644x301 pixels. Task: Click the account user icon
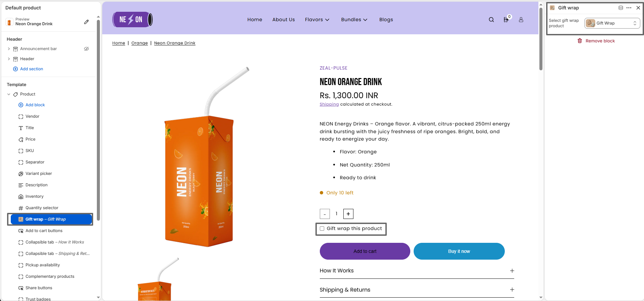[x=521, y=20]
